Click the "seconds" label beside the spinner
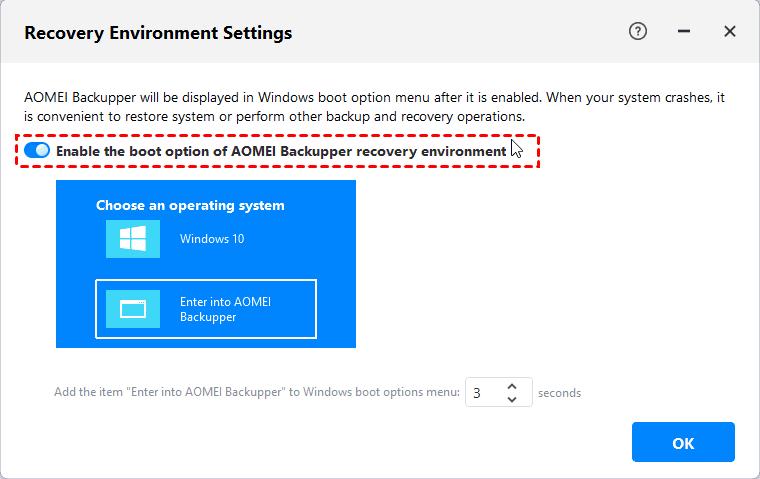760x479 pixels. [x=559, y=393]
